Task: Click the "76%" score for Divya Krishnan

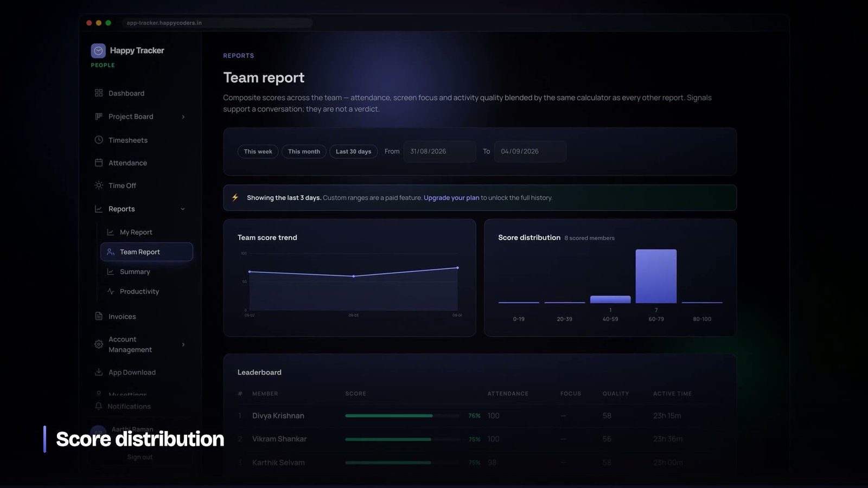Action: tap(475, 416)
